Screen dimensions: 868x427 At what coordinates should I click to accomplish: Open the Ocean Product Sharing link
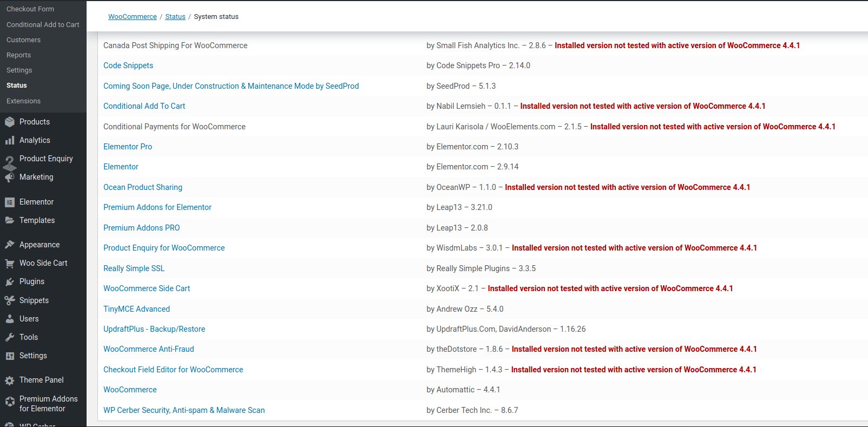(x=143, y=187)
